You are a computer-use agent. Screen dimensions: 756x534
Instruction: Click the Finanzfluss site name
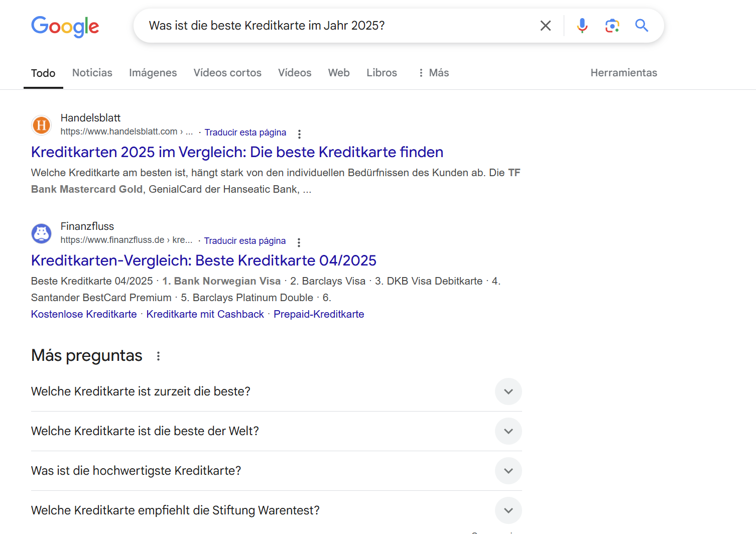(x=87, y=226)
